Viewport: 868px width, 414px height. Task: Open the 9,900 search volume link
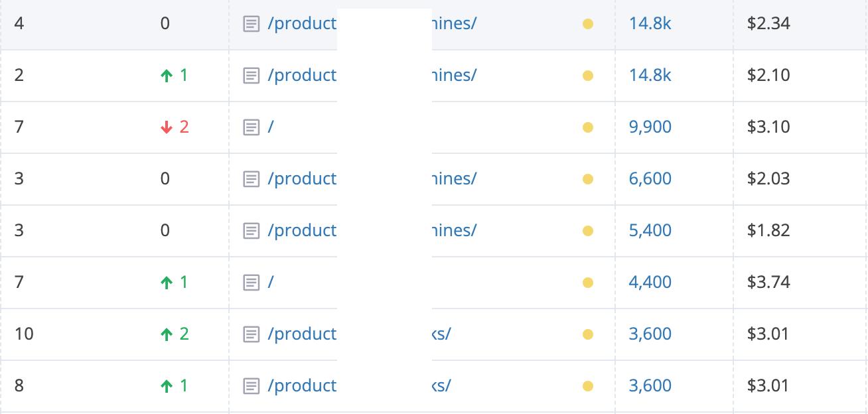click(650, 127)
